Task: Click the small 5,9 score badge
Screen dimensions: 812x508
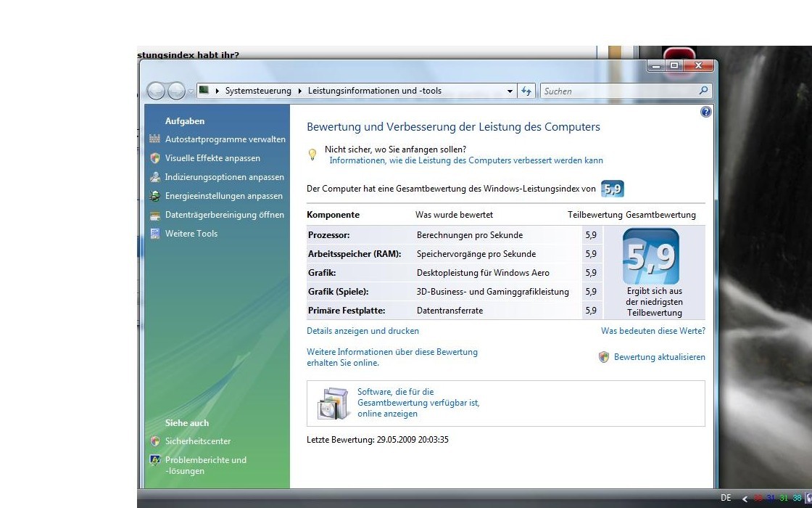Action: (612, 189)
